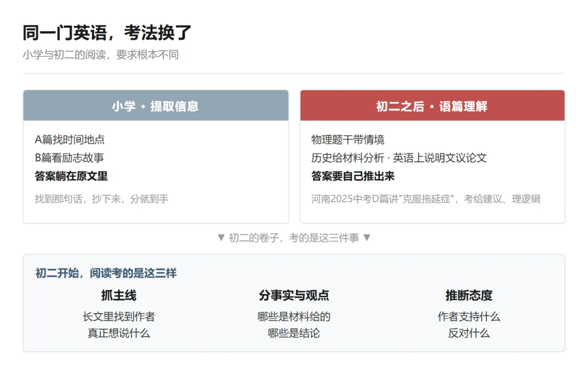Click bold text 答案要自己推出来
Screen dimensions: 588x373
[353, 176]
